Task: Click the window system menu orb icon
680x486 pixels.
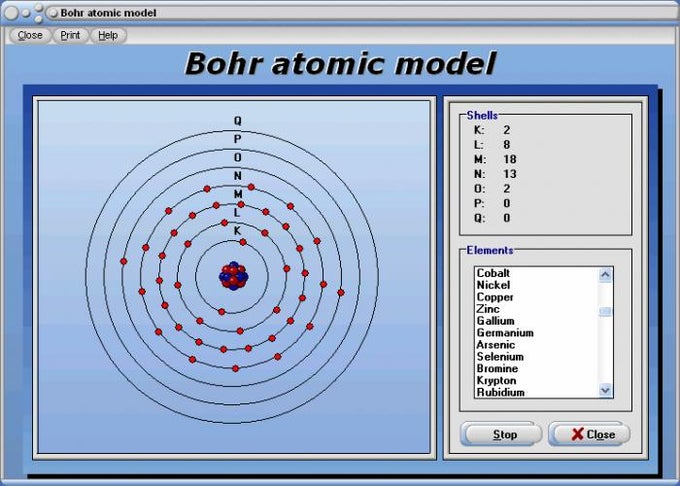Action: point(11,13)
